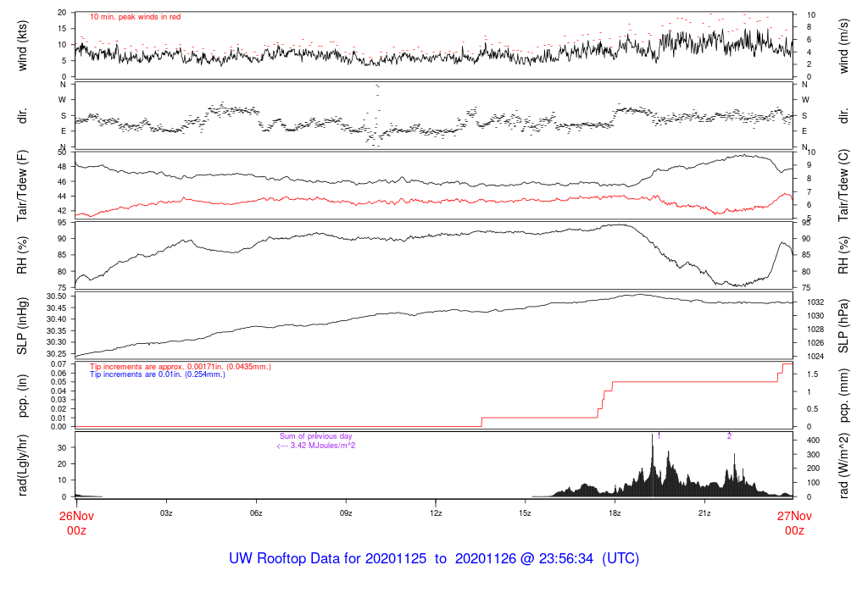Screen dimensions: 868x593
Task: Click the left 'dir.' axis label
Action: tap(23, 116)
